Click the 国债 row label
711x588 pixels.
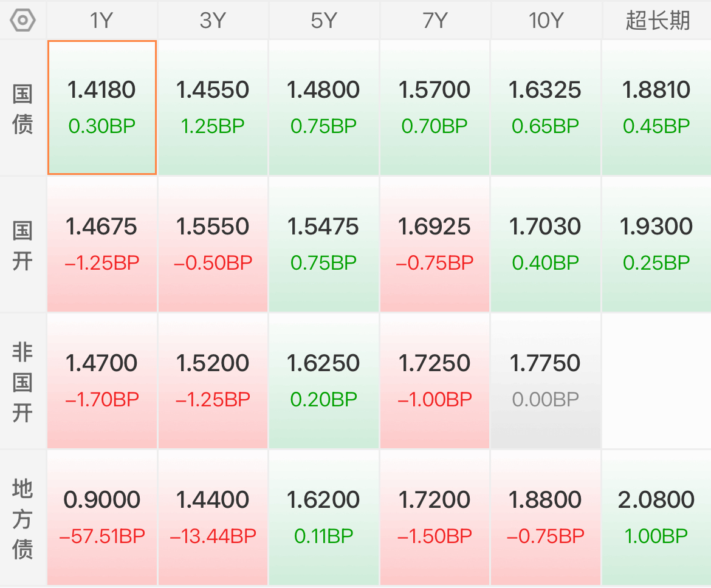(22, 108)
